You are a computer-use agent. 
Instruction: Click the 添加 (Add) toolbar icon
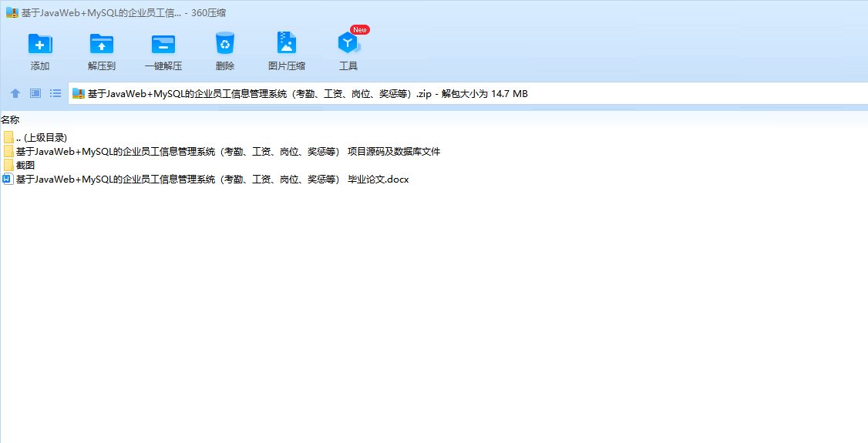click(x=40, y=44)
